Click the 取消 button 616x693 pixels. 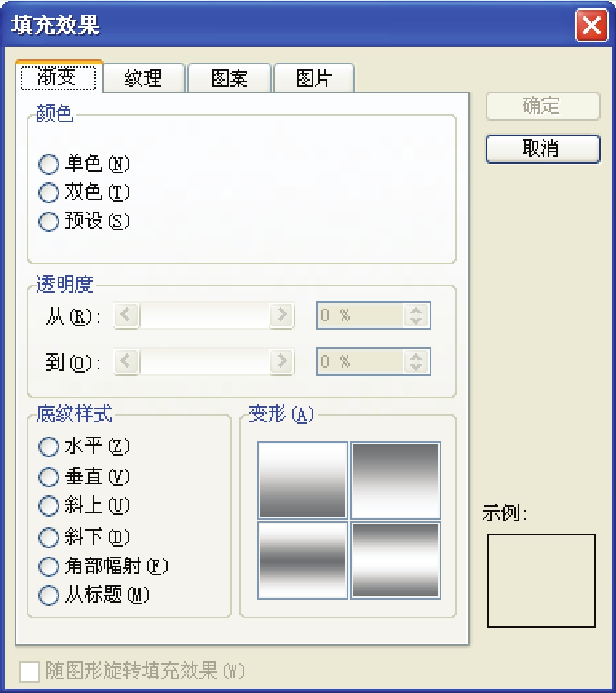(x=543, y=149)
